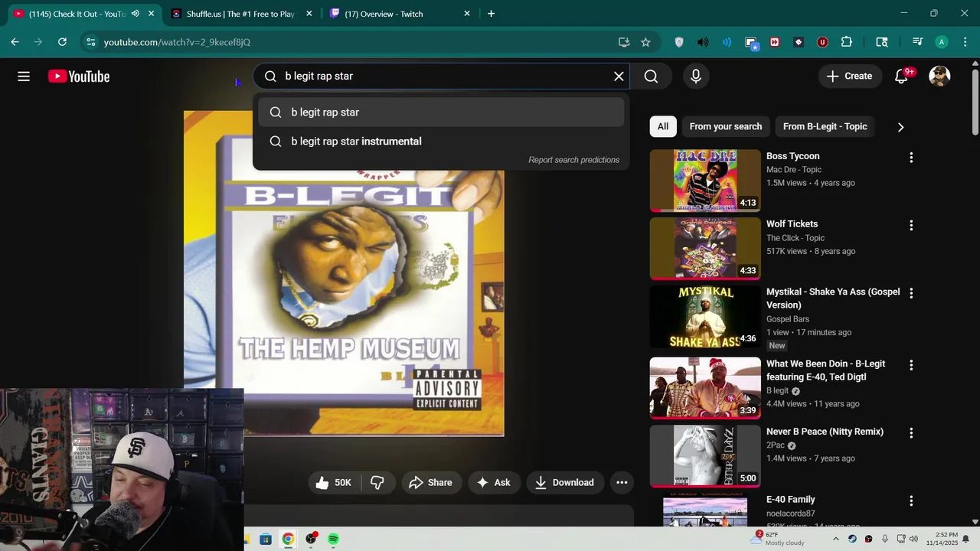
Task: Open the Chrome three-dot menu
Action: [x=965, y=42]
